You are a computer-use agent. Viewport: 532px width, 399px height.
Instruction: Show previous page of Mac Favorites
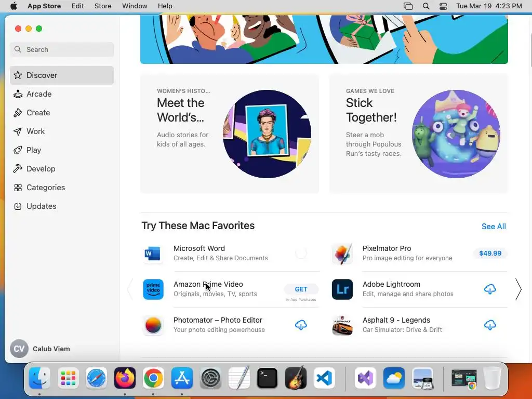click(130, 289)
